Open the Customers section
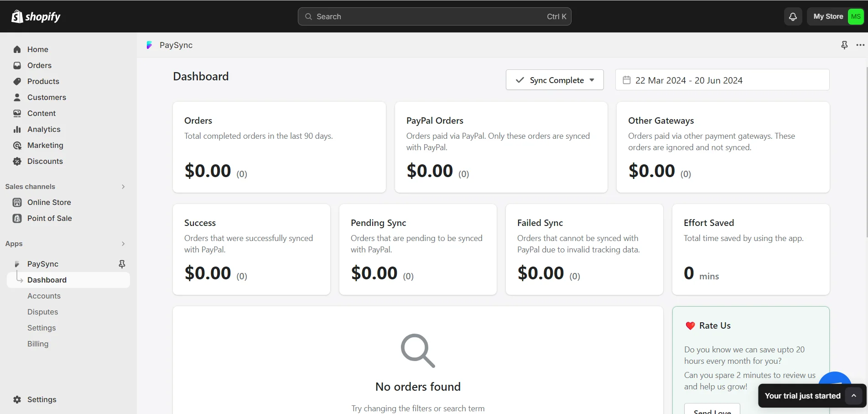The image size is (868, 414). (x=47, y=97)
